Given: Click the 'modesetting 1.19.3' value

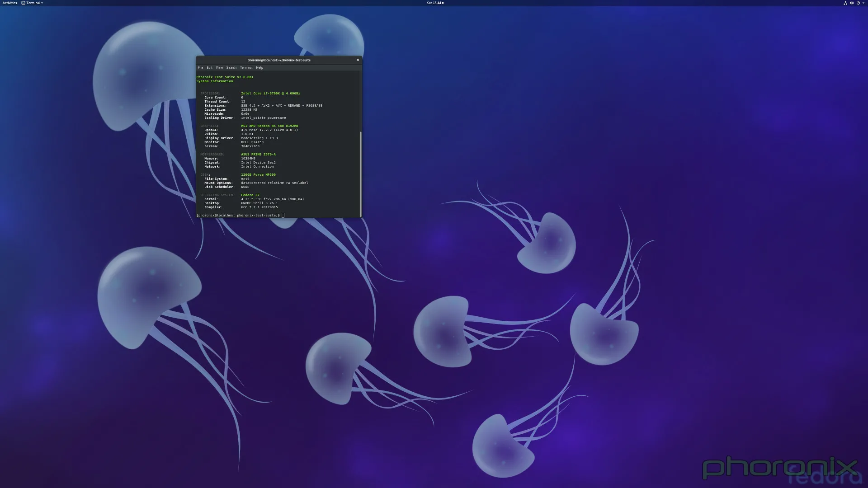Looking at the screenshot, I should [x=259, y=138].
